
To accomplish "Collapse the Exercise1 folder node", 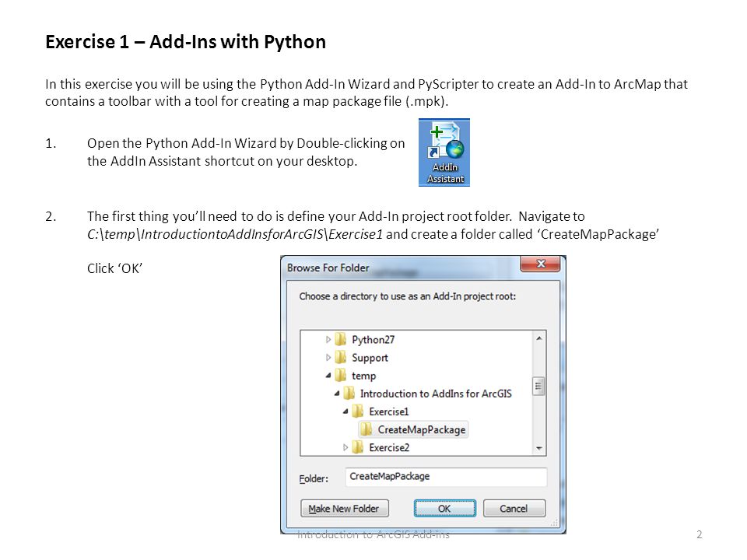I will 345,411.
